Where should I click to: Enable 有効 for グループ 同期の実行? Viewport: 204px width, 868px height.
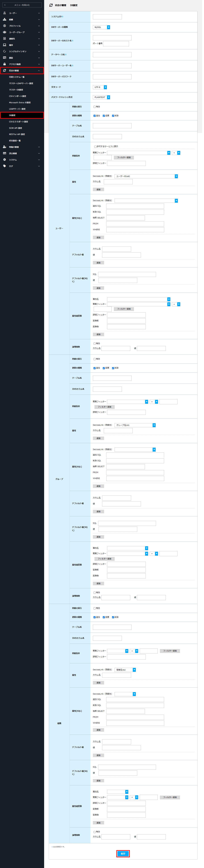(95, 359)
